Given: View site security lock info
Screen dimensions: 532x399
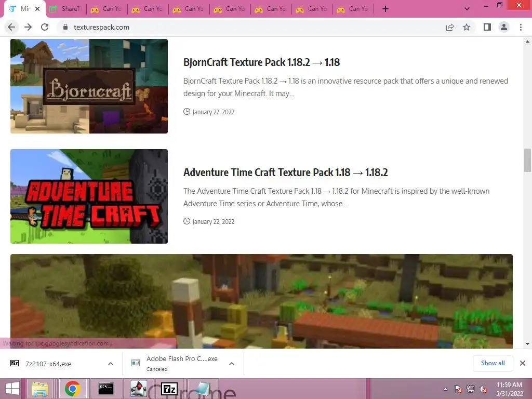Looking at the screenshot, I should tap(65, 27).
